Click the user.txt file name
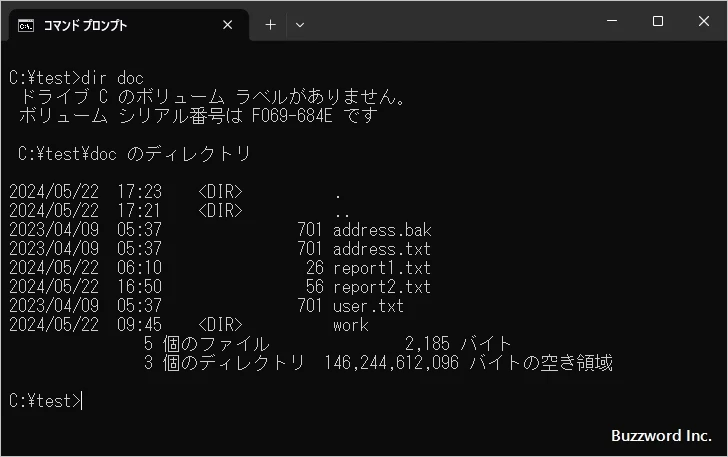 [x=368, y=306]
